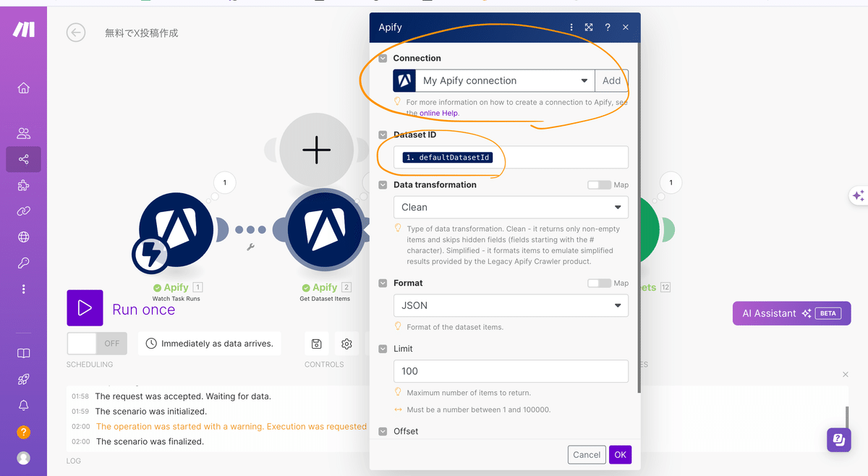Click Add connection button
Image resolution: width=868 pixels, height=476 pixels.
point(612,81)
